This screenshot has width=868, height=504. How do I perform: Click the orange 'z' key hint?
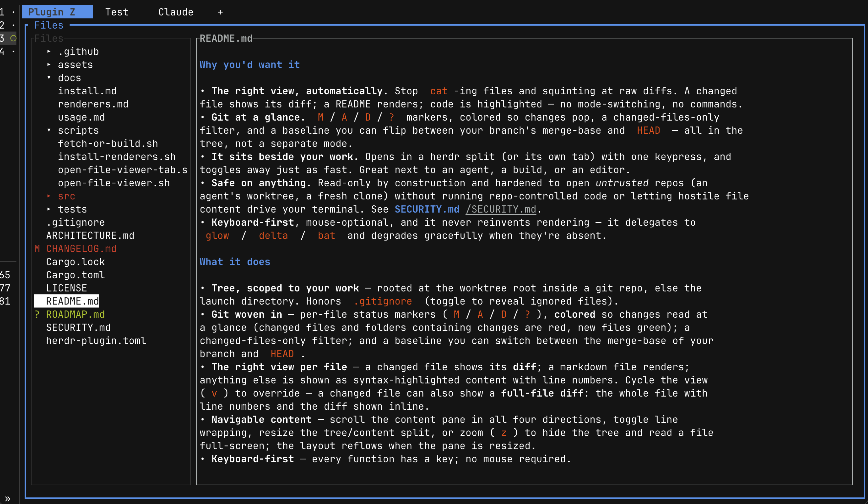504,433
